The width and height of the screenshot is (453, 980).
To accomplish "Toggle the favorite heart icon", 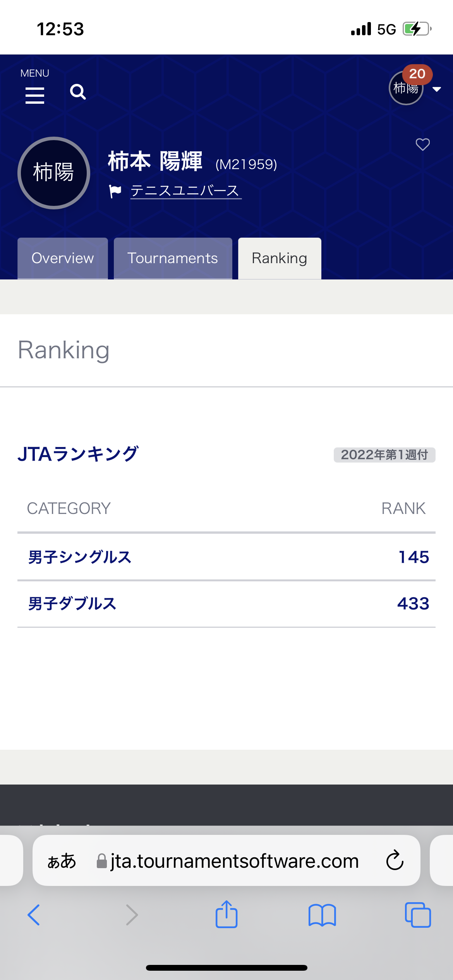I will click(422, 144).
